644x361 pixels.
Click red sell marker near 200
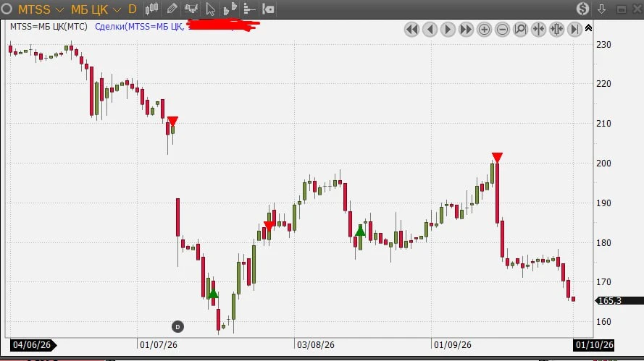(497, 158)
